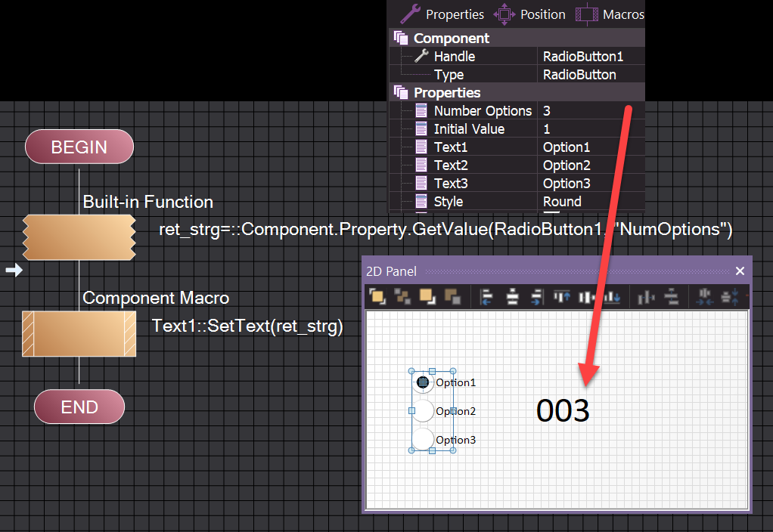773x532 pixels.
Task: Edit the Number Options value field
Action: [x=590, y=111]
